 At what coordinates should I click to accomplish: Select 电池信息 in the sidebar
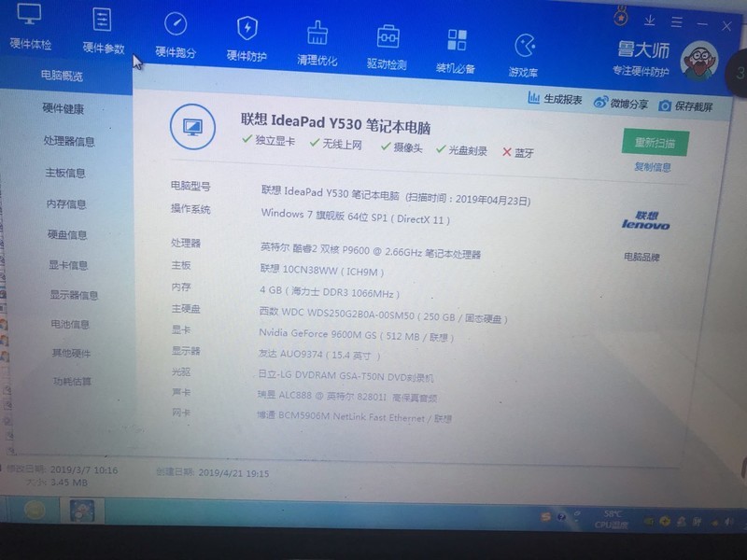[70, 324]
